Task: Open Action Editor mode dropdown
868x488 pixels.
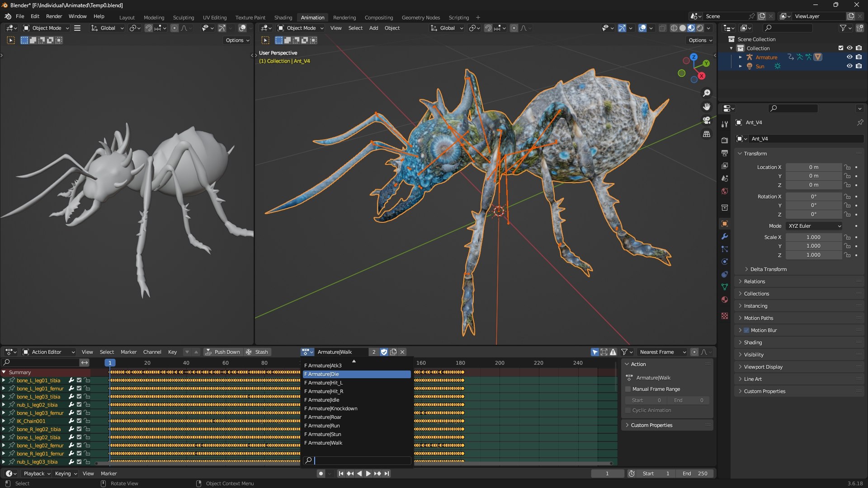Action: pos(48,352)
